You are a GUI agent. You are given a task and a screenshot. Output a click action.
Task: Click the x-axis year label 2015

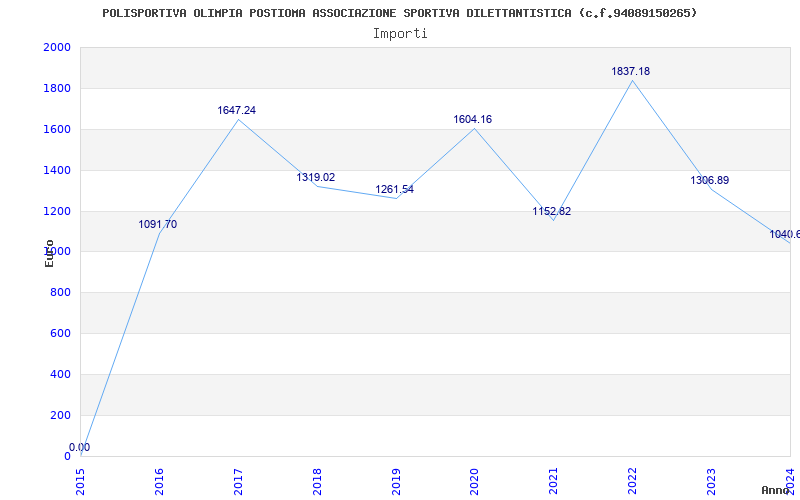point(80,482)
